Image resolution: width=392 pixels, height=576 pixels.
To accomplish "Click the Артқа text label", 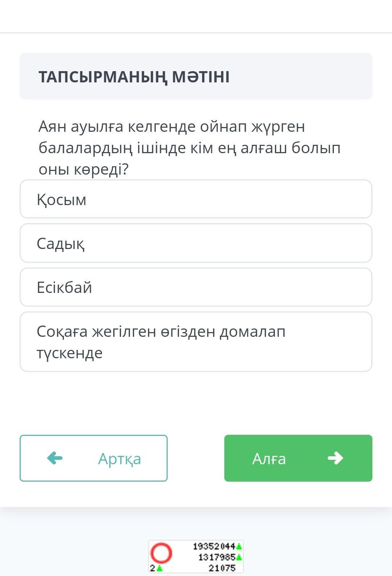I will tap(119, 459).
